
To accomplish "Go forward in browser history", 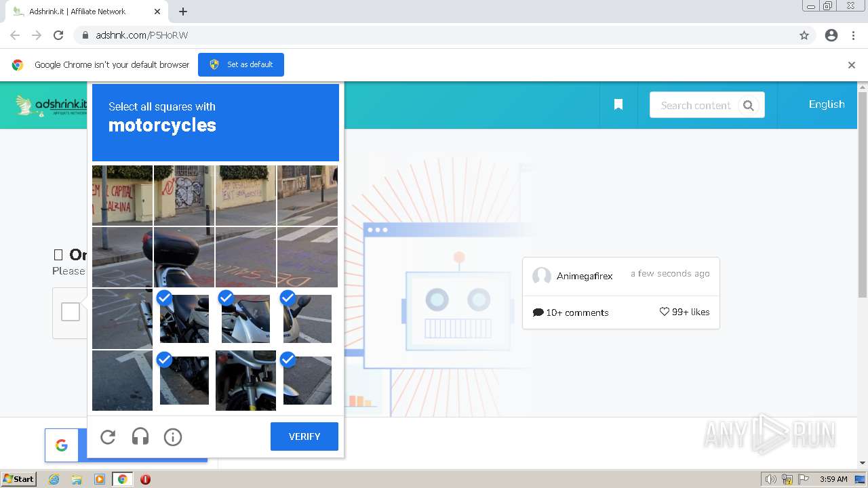I will 37,35.
